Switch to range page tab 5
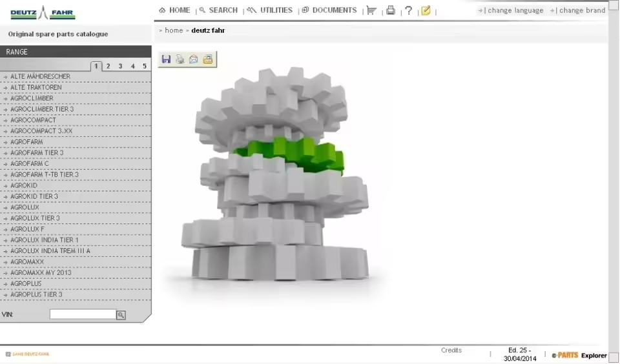The image size is (620, 364). pos(145,66)
